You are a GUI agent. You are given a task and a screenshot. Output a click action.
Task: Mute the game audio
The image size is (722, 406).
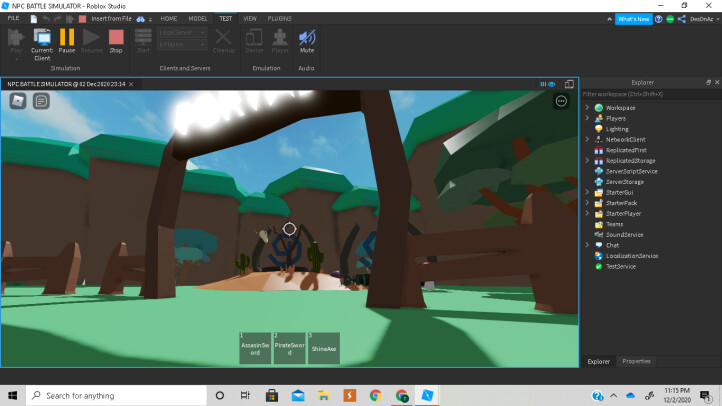[307, 41]
